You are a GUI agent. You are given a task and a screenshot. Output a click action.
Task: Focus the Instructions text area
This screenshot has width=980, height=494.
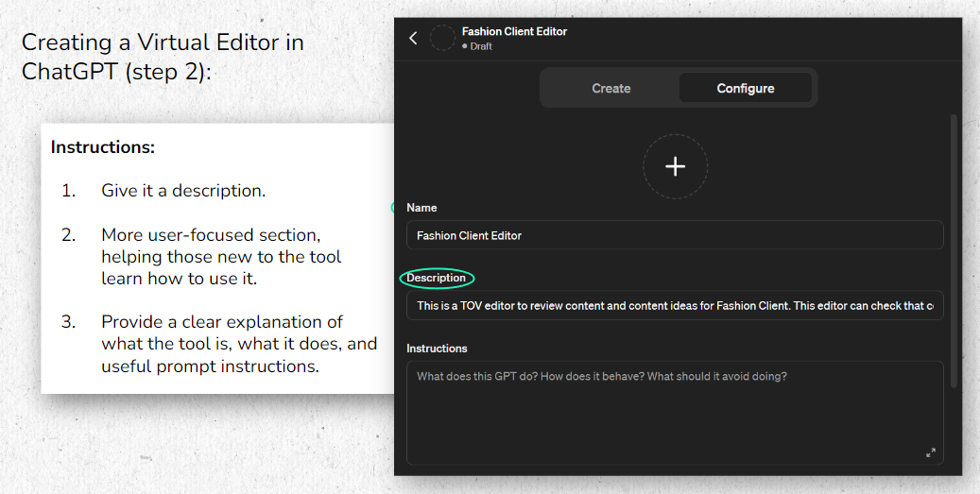pos(675,413)
